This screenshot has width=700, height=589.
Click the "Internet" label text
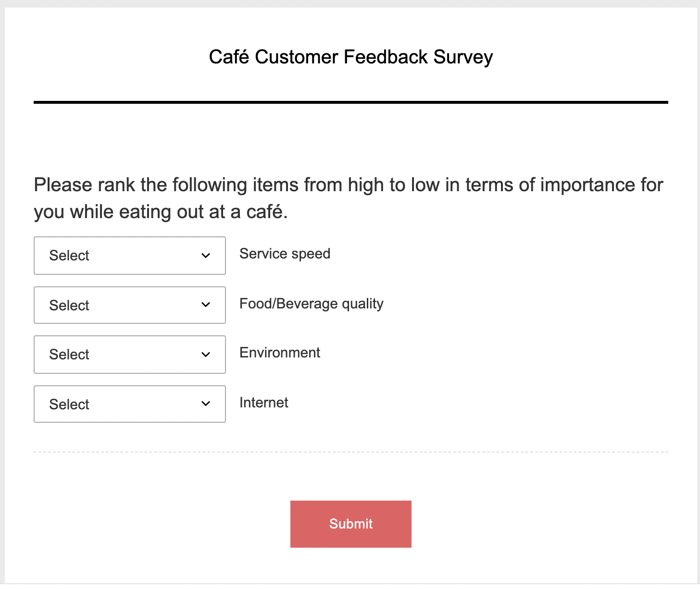pos(263,403)
